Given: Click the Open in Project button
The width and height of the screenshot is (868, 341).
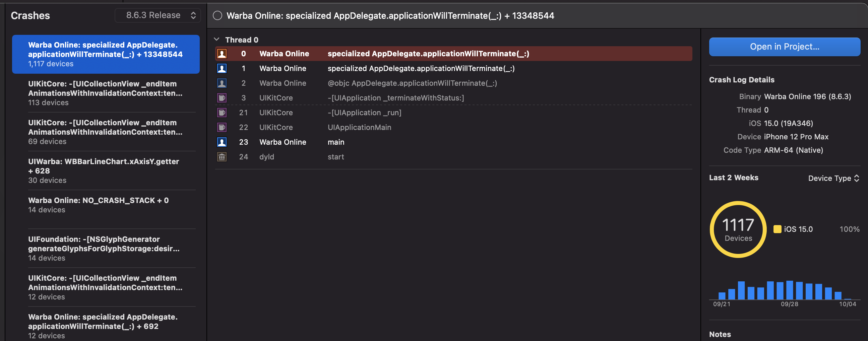Looking at the screenshot, I should coord(785,47).
